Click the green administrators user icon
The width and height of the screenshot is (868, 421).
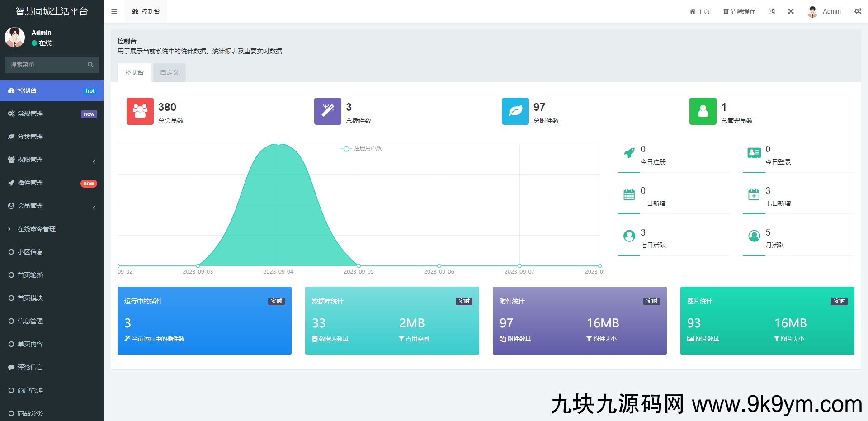click(x=703, y=111)
